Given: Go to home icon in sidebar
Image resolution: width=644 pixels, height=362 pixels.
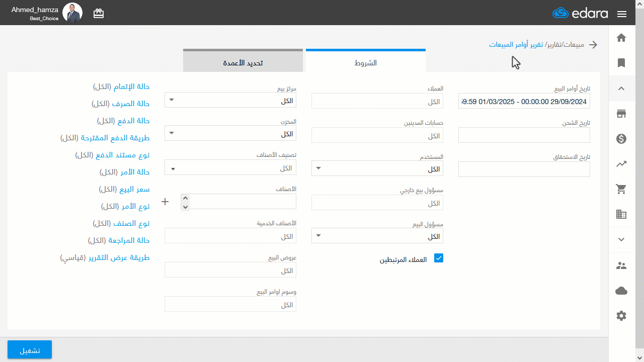Looking at the screenshot, I should pos(621,38).
